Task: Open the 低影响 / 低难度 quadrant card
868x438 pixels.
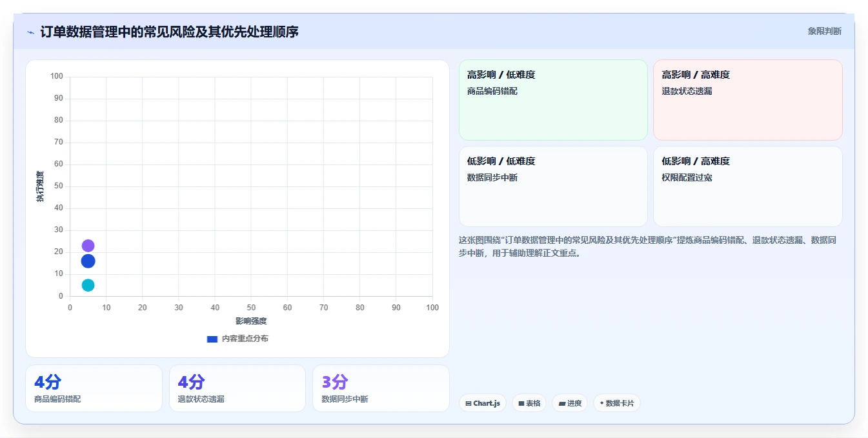Action: tap(553, 186)
